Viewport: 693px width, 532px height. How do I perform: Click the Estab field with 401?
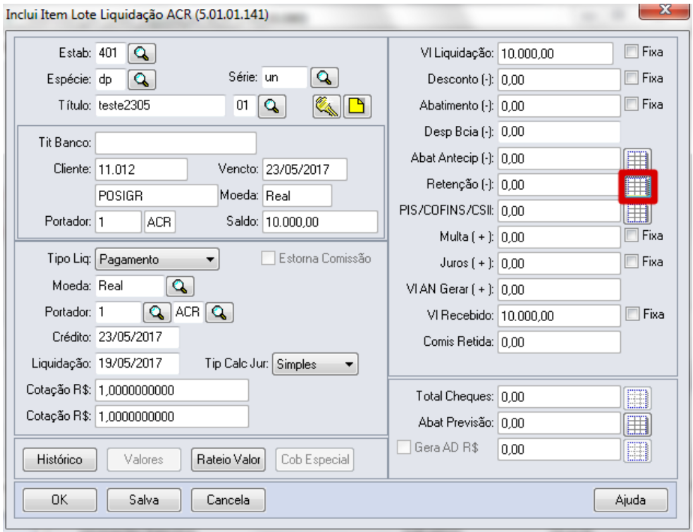110,53
